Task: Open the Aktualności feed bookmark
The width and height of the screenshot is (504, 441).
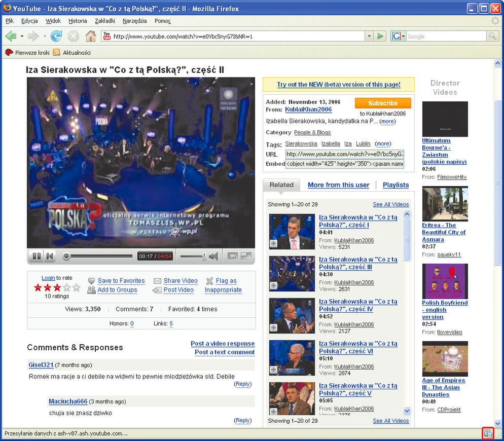Action: [71, 52]
